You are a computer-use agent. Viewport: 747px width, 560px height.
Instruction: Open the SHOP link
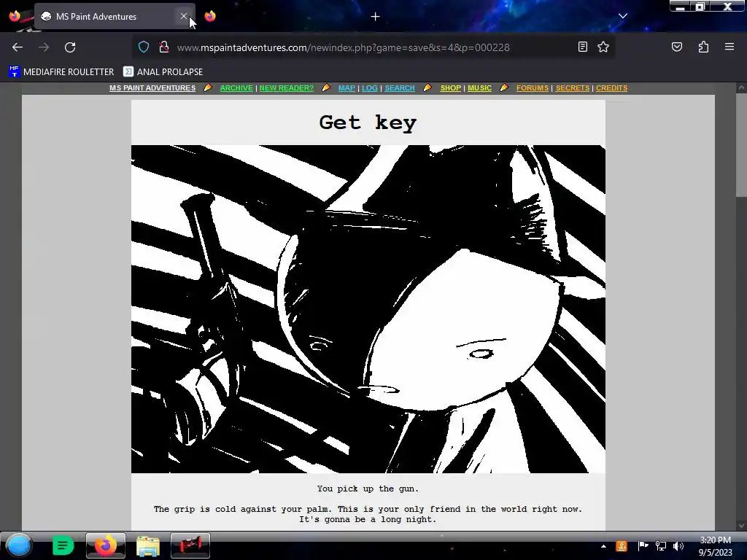(x=451, y=88)
